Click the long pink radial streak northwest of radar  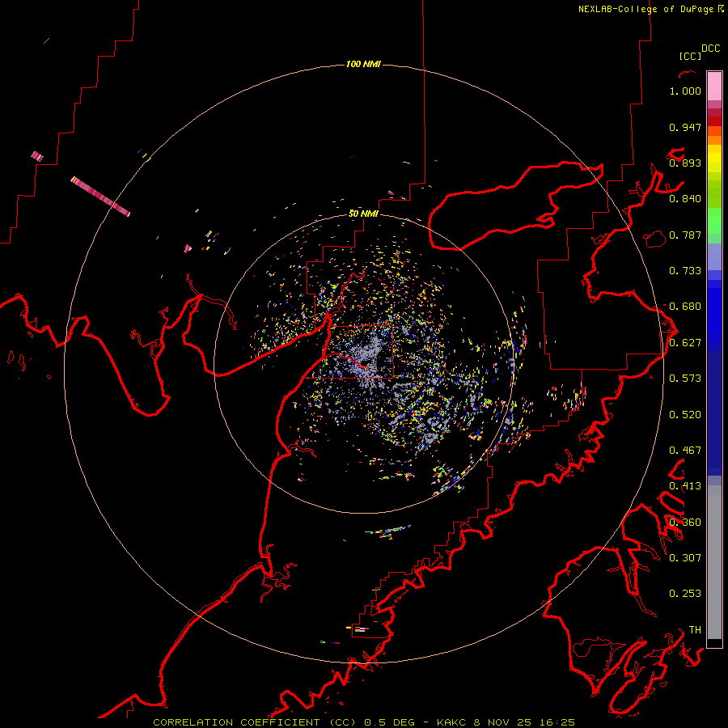click(100, 197)
